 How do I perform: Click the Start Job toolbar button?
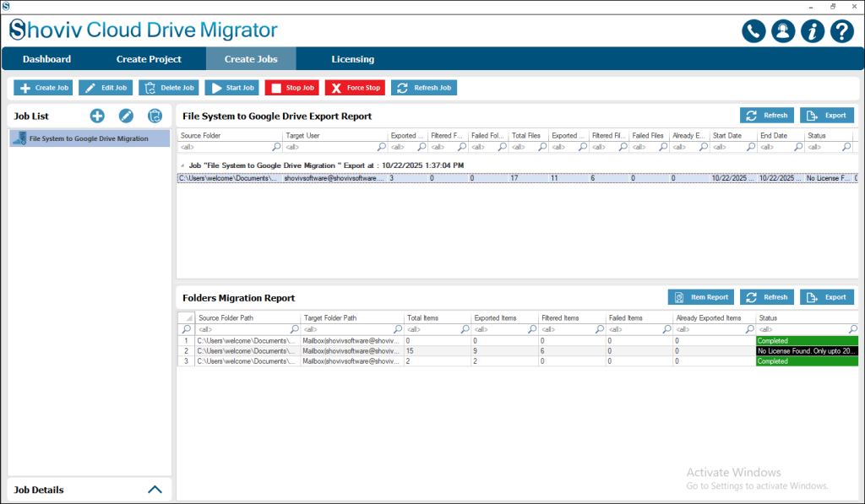[x=232, y=88]
